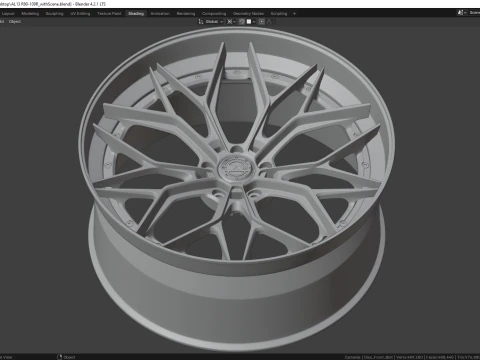Open the Global transform orientation dropdown
This screenshot has height=360, width=480.
pos(214,22)
